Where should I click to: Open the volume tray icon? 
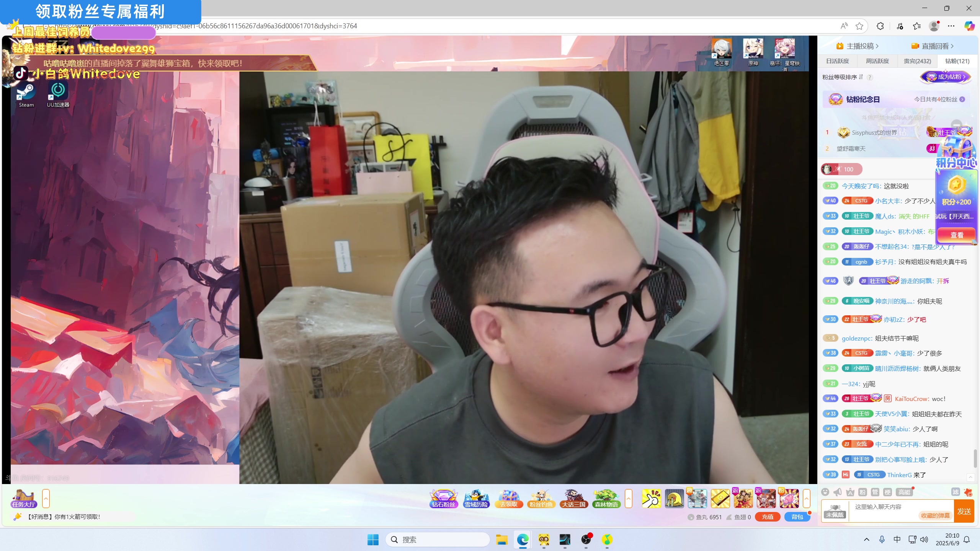click(x=924, y=540)
